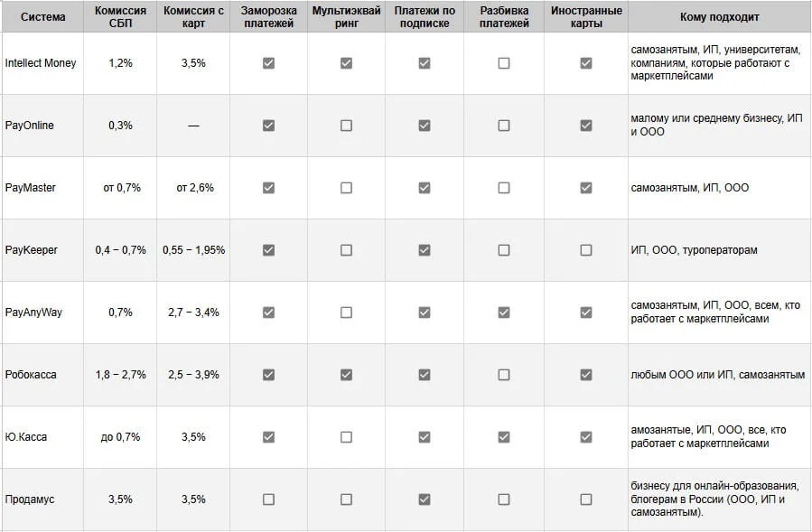Uncheck PayAnyWay Разбивка платежей checkbox
The height and width of the screenshot is (532, 812).
pos(504,313)
